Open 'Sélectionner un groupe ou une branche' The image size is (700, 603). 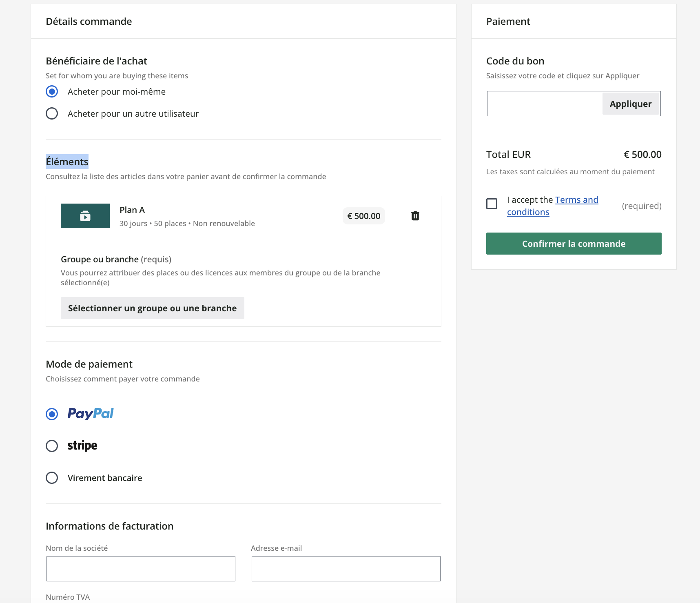point(152,308)
